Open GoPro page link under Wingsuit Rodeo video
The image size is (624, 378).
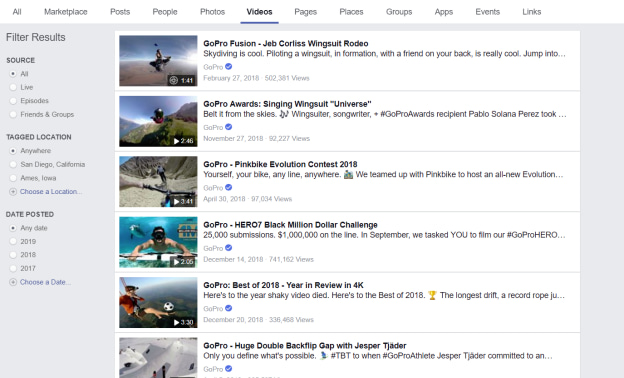[213, 67]
